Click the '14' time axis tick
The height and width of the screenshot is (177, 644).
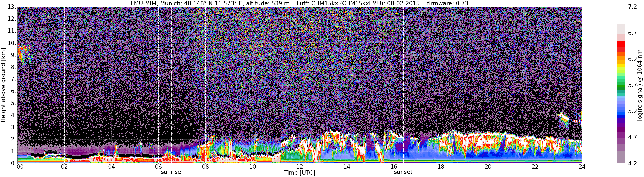[347, 167]
